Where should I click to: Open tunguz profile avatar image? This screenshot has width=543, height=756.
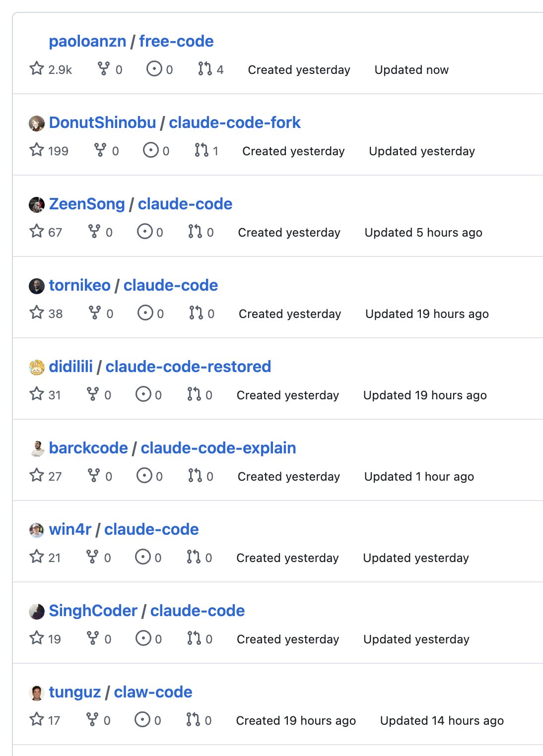pos(37,693)
